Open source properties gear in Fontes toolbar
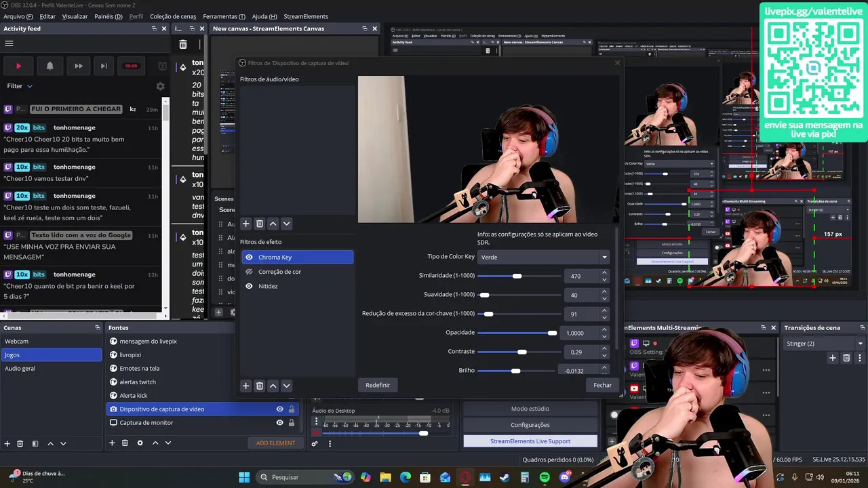 tap(140, 443)
